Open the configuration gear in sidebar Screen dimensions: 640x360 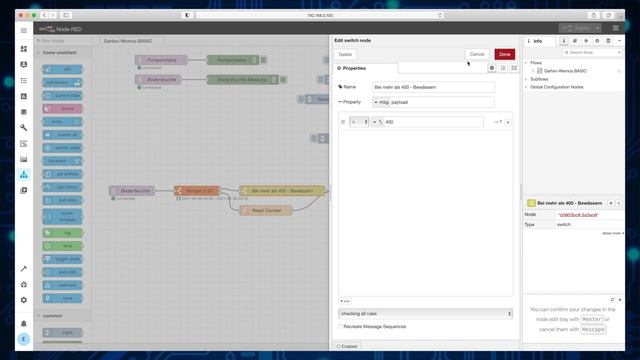tap(24, 300)
